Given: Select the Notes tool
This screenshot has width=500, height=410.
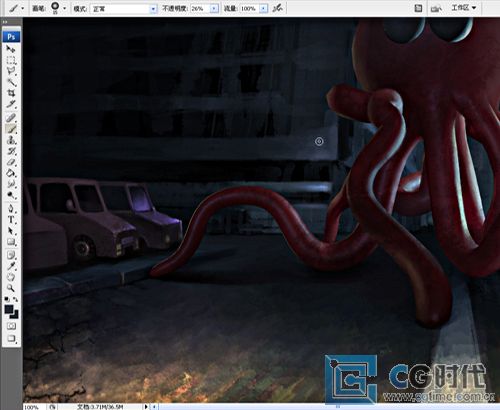Looking at the screenshot, I should (x=11, y=255).
